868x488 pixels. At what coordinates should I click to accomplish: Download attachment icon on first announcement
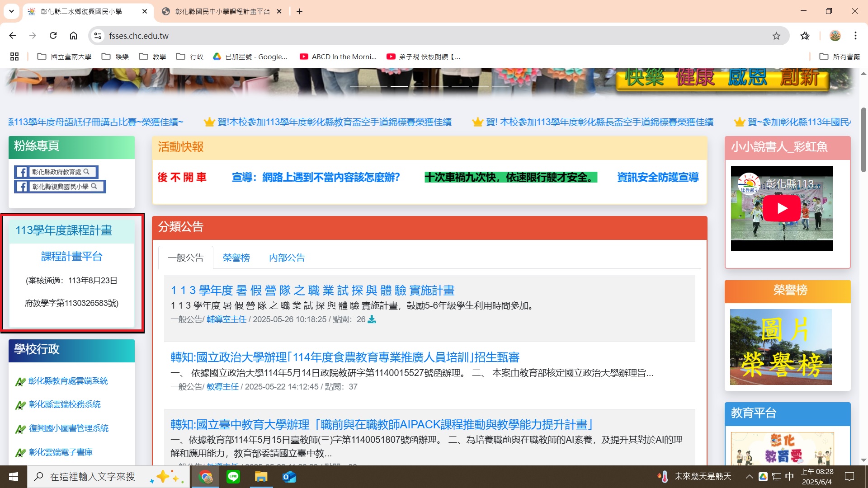(372, 319)
